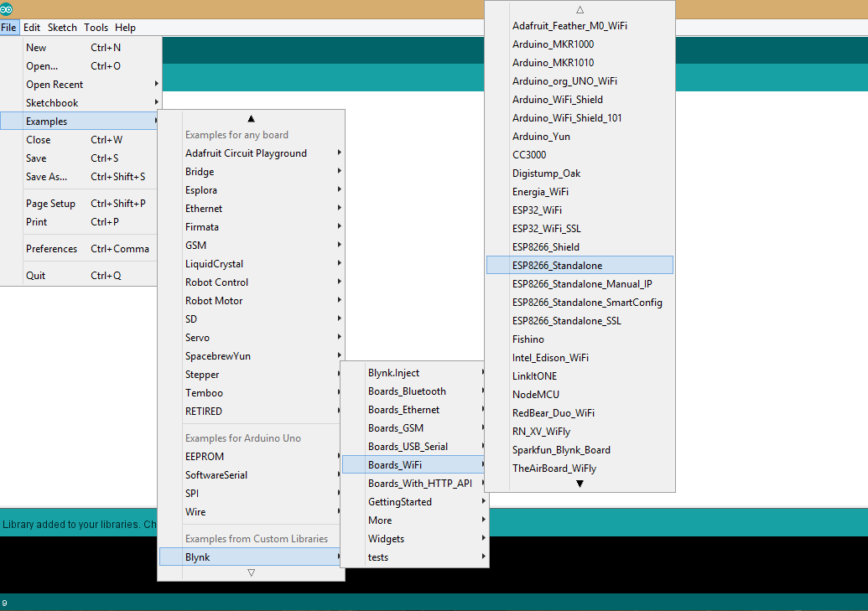Open Robot Control examples

(252, 282)
